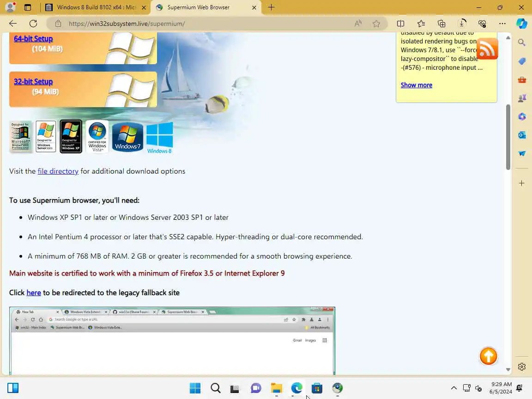Viewport: 532px width, 399px height.
Task: Click the Windows 7 logo badge
Action: 127,137
